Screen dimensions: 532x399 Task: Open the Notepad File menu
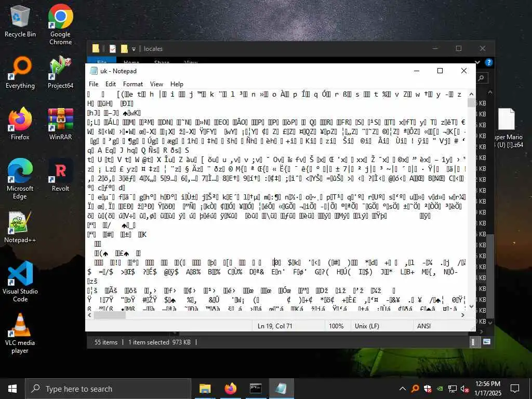pos(94,84)
